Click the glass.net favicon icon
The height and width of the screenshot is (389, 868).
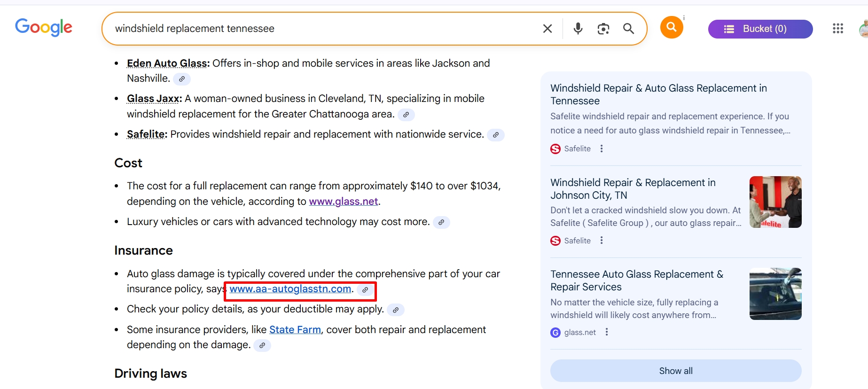pos(555,333)
